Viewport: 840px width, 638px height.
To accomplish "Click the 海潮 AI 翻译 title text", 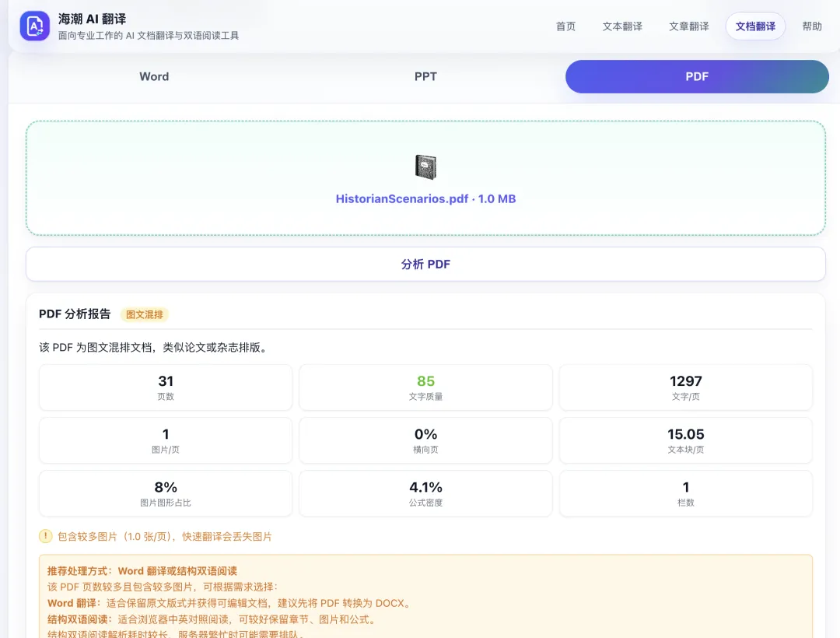I will (92, 19).
